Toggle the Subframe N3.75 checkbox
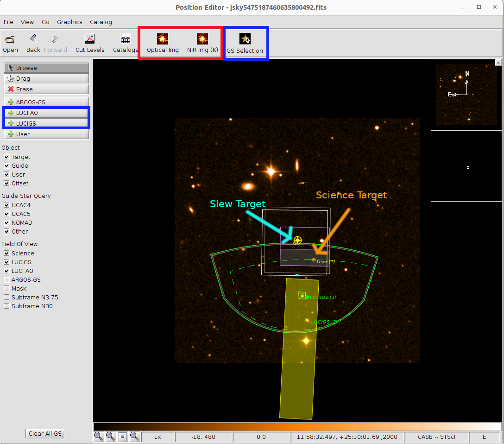This screenshot has height=444, width=504. coord(6,297)
